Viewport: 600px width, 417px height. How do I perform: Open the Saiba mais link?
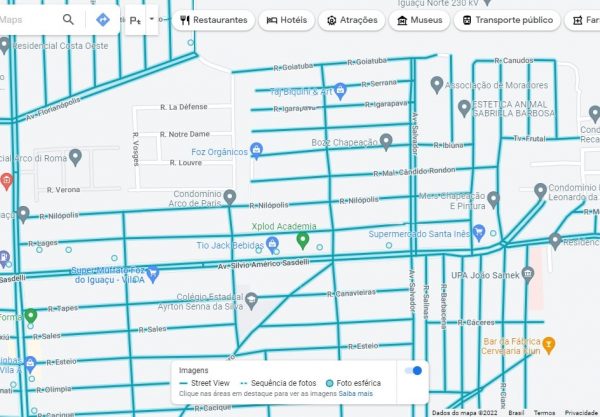pos(355,394)
